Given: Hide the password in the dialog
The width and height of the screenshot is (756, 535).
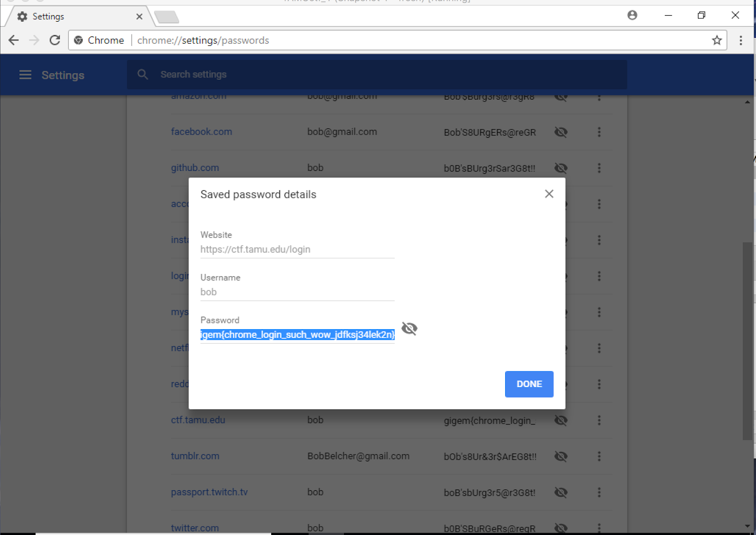Looking at the screenshot, I should click(409, 328).
